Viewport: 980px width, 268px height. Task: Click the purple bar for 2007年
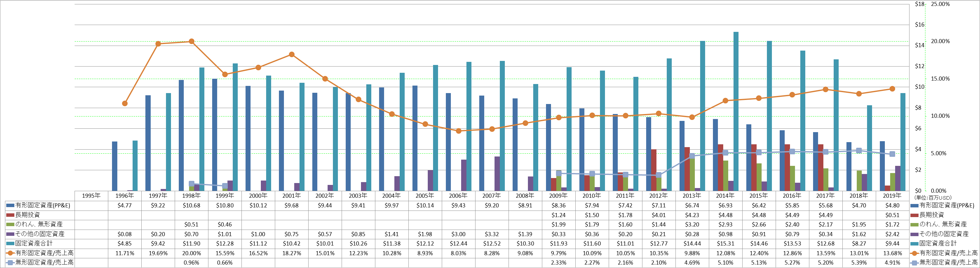pyautogui.click(x=497, y=174)
